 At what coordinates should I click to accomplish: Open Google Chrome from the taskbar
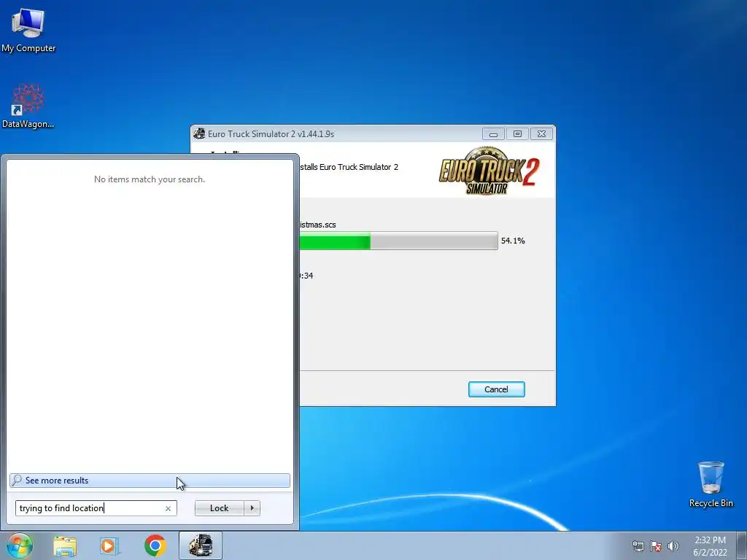(x=155, y=545)
